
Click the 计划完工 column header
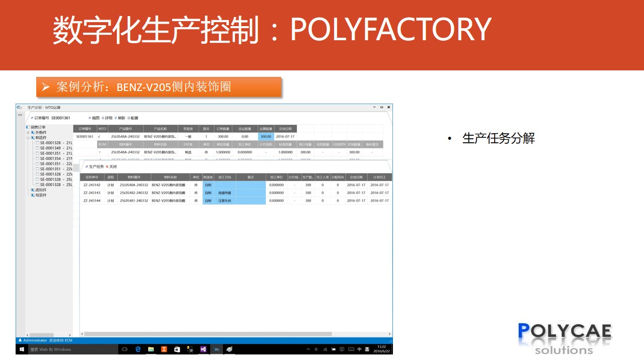click(379, 177)
